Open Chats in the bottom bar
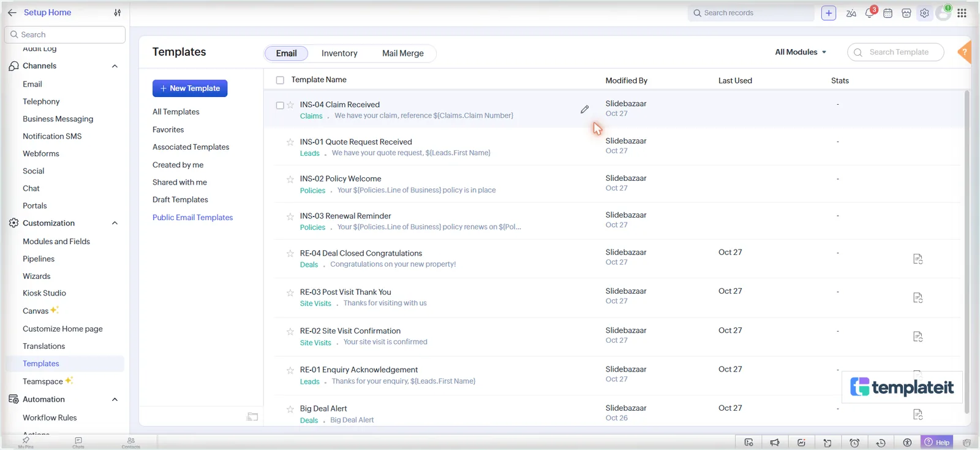 [x=78, y=442]
